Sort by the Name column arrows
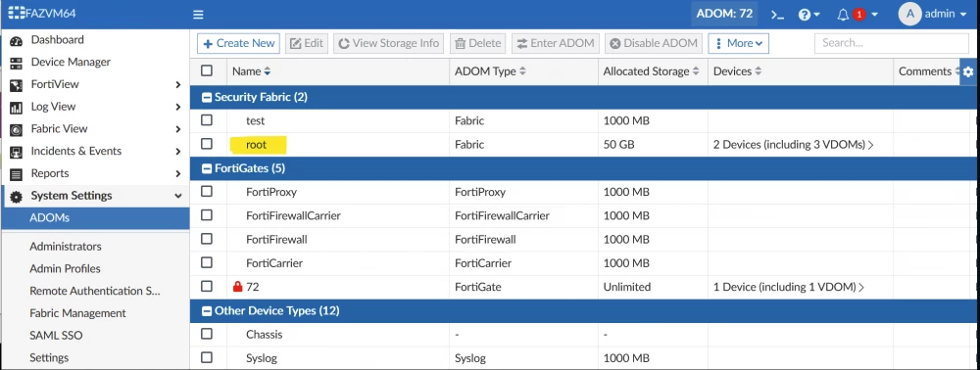 click(268, 71)
